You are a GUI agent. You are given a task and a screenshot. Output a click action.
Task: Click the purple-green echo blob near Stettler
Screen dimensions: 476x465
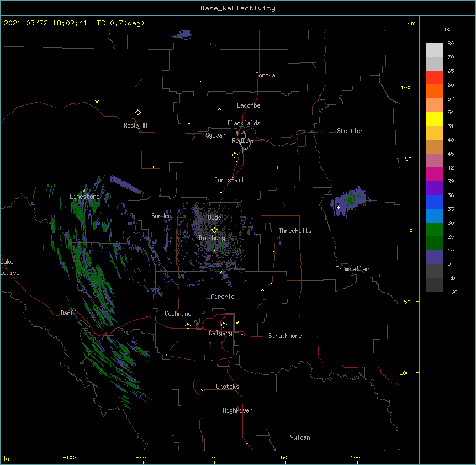(348, 201)
